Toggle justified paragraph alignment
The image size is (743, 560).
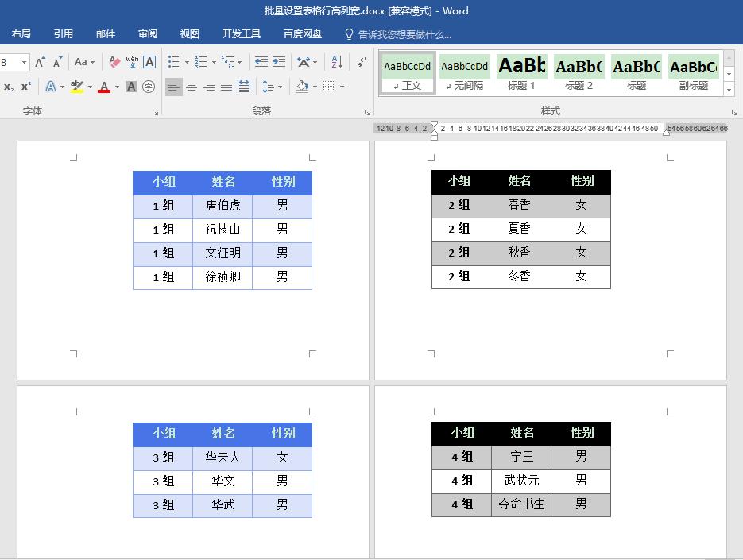coord(226,87)
